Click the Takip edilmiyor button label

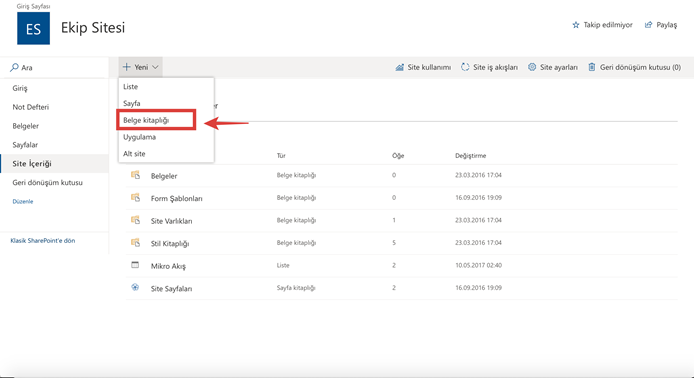click(608, 25)
